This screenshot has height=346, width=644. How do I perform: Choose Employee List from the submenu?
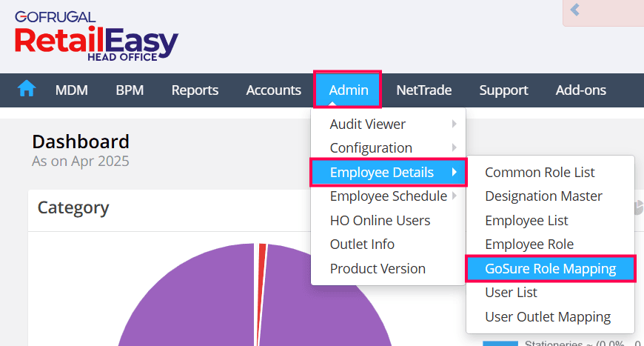pyautogui.click(x=526, y=221)
